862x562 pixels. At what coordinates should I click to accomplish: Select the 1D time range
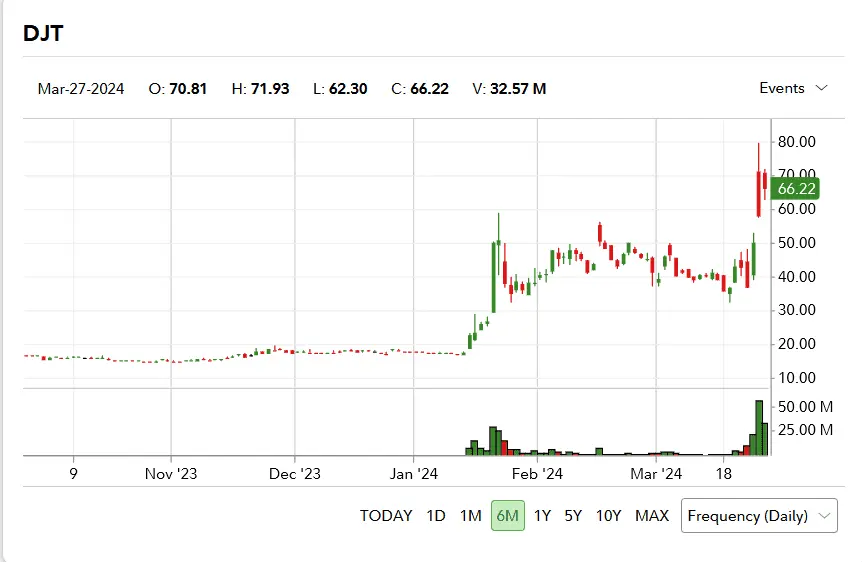coord(435,516)
